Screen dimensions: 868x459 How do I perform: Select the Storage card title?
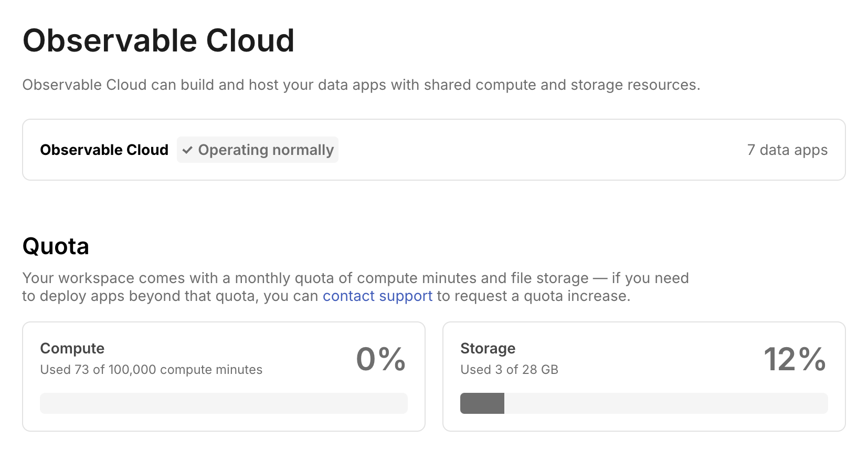point(488,348)
